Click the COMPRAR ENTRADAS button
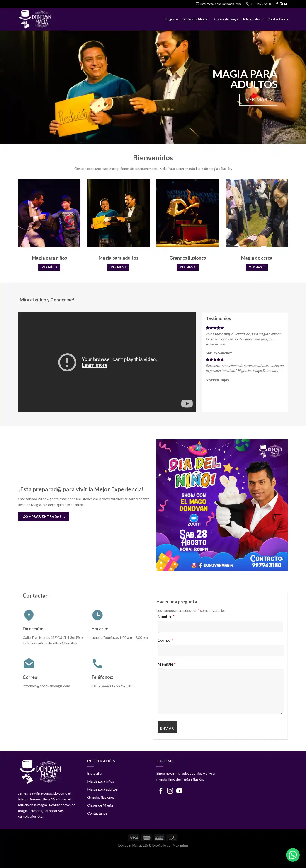 pos(44,516)
